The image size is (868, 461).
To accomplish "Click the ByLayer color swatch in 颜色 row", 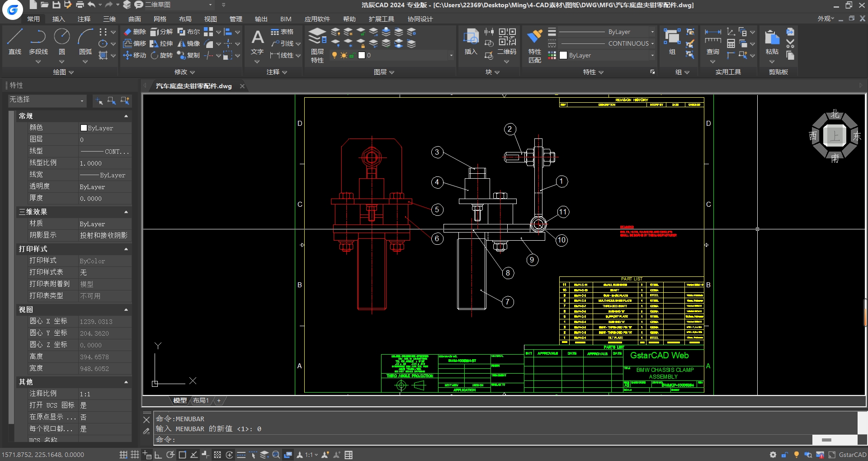I will 84,128.
